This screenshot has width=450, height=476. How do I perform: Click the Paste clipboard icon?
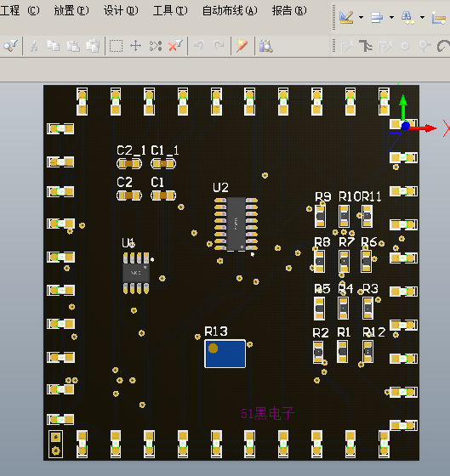click(73, 46)
